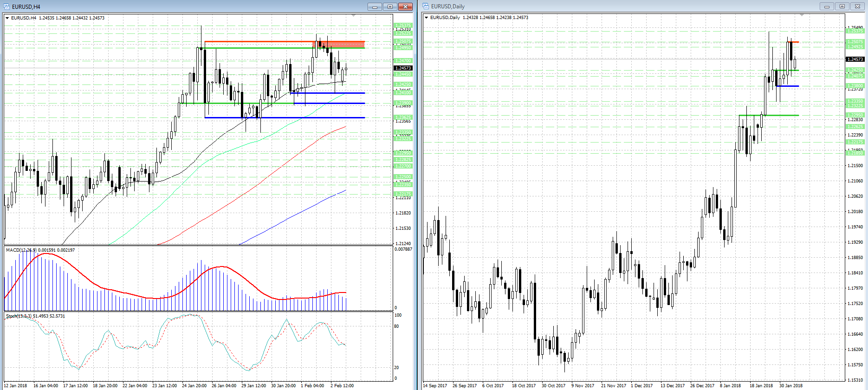This screenshot has height=390, width=868.
Task: Click the 1.20180 price on Daily scale
Action: 855,212
